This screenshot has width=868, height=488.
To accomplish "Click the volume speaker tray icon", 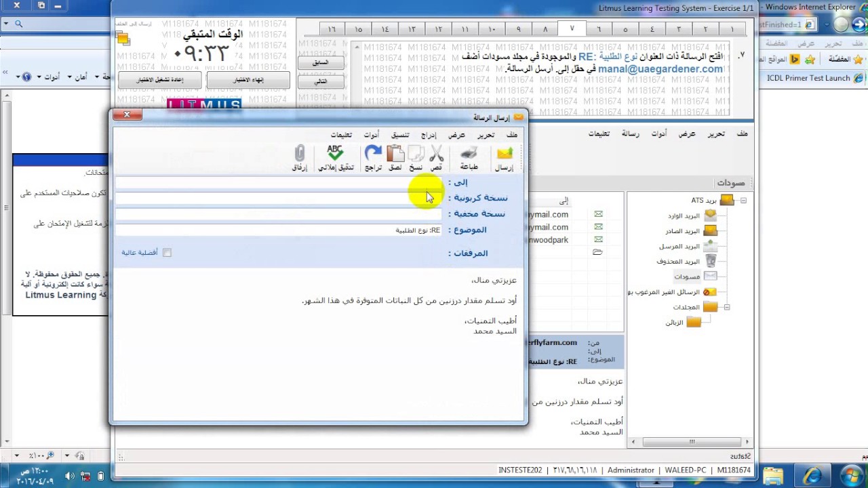I will [x=70, y=476].
